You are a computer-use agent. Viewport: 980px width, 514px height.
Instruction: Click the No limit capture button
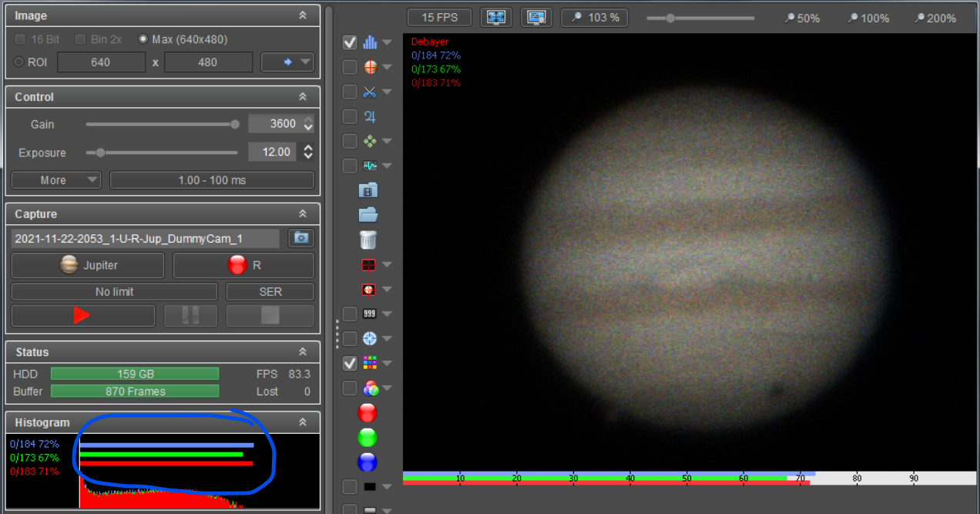[x=114, y=292]
